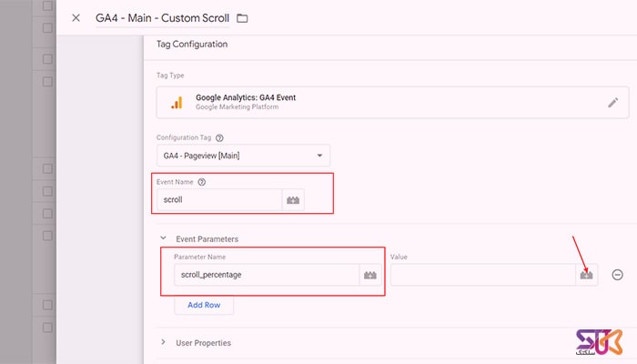This screenshot has height=364, width=637.
Task: Collapse the Event Parameters section
Action: click(163, 238)
